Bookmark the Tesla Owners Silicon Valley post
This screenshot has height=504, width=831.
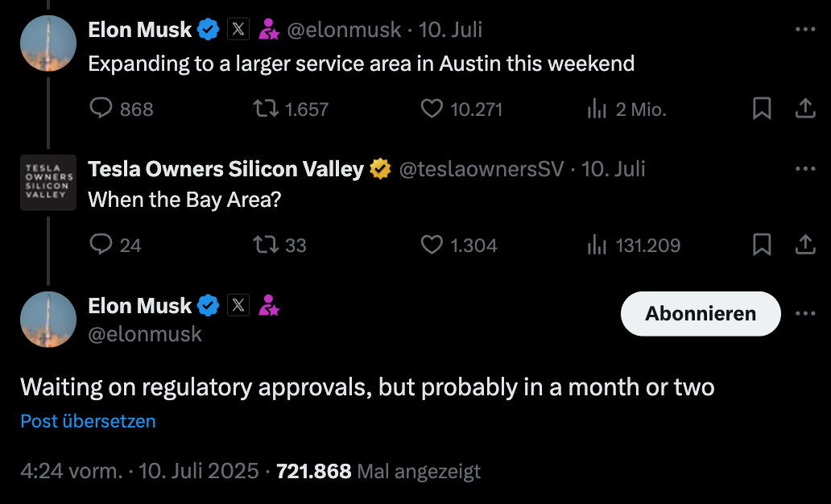pos(762,244)
